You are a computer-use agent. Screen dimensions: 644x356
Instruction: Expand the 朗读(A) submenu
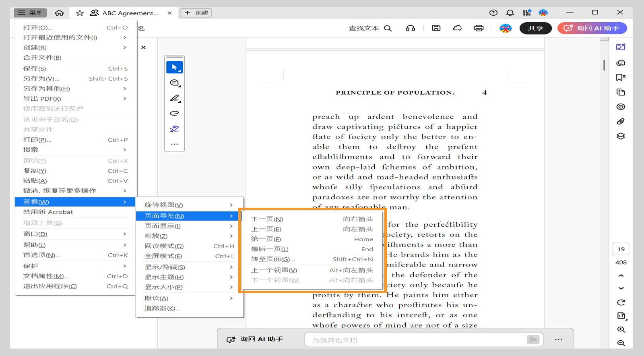pos(189,298)
